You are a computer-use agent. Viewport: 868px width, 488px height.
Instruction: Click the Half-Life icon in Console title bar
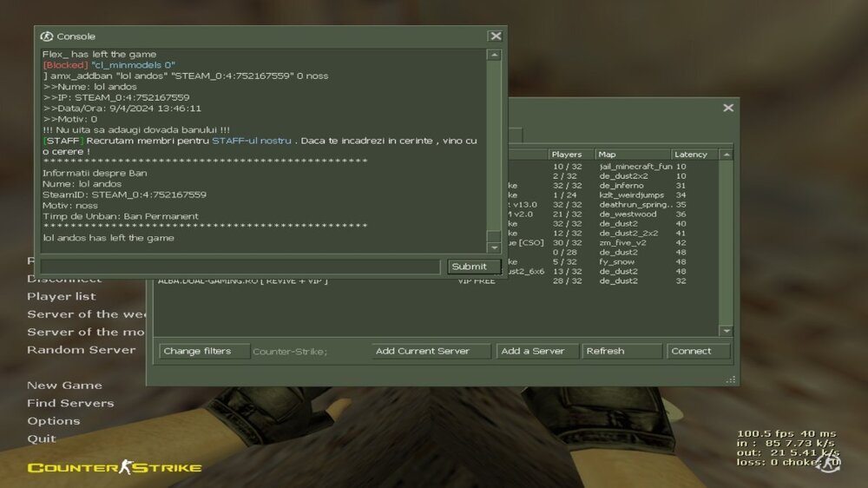(47, 36)
